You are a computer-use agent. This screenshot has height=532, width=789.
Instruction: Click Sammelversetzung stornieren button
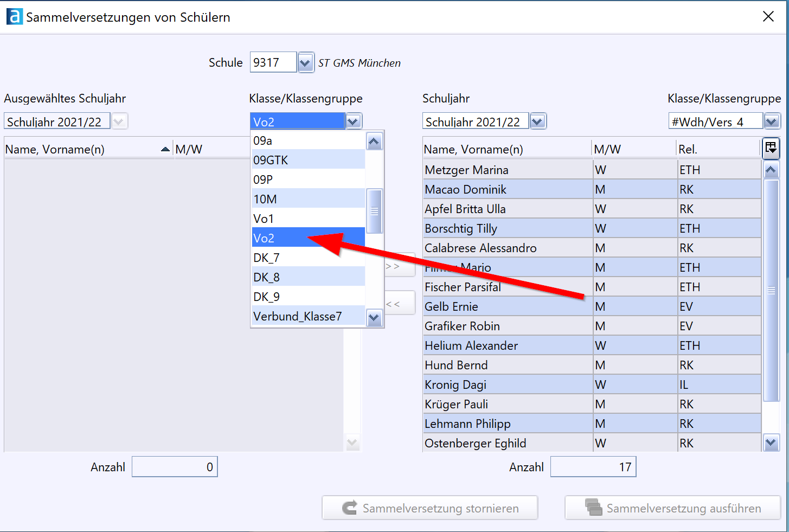[x=430, y=508]
